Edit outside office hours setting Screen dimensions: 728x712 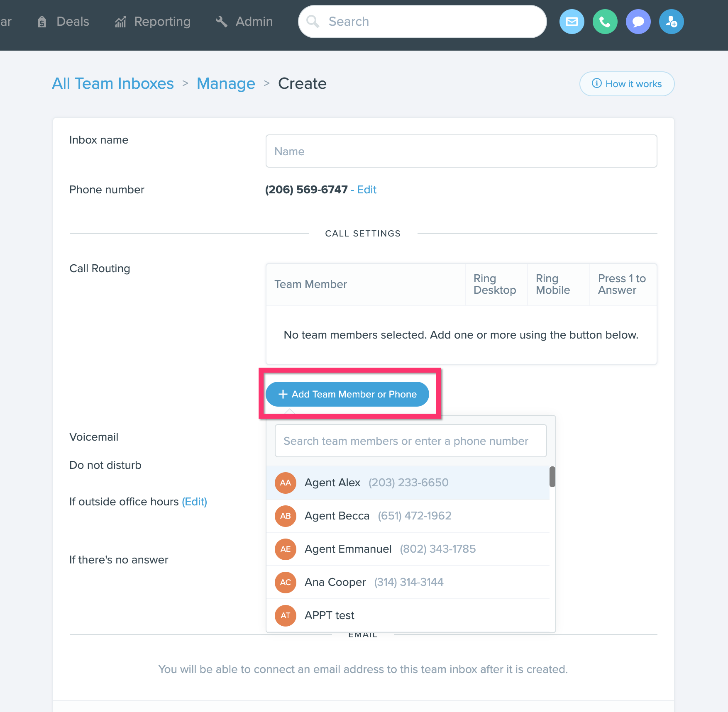point(195,502)
